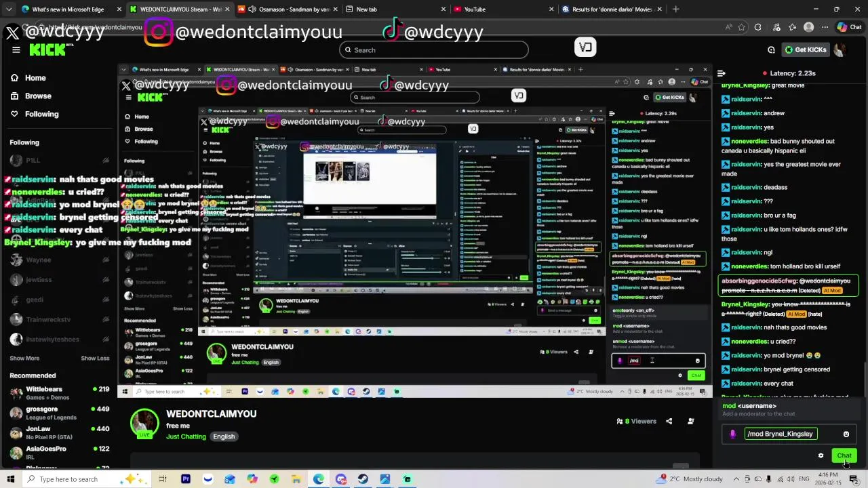Open Task View on the taskbar
This screenshot has width=868, height=488.
[x=163, y=479]
